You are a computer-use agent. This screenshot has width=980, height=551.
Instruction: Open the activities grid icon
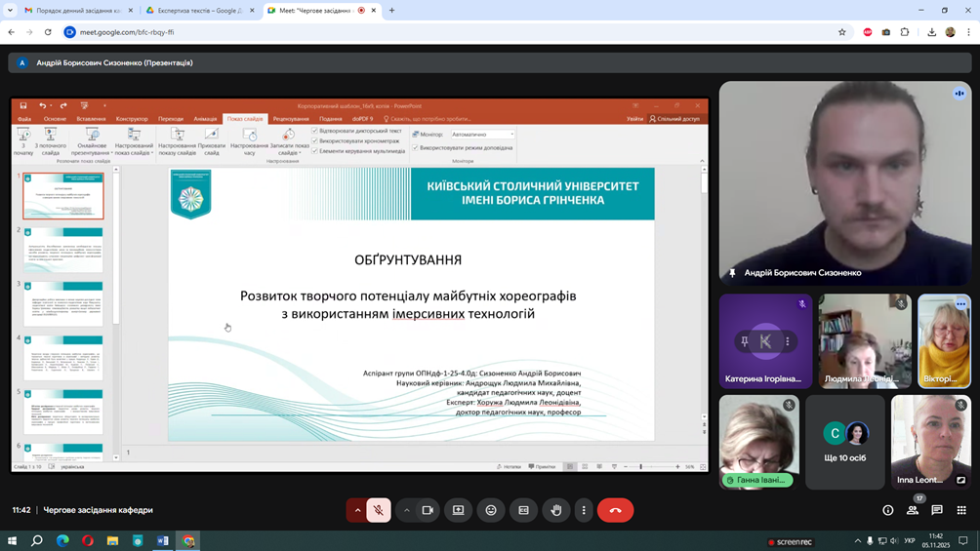961,510
